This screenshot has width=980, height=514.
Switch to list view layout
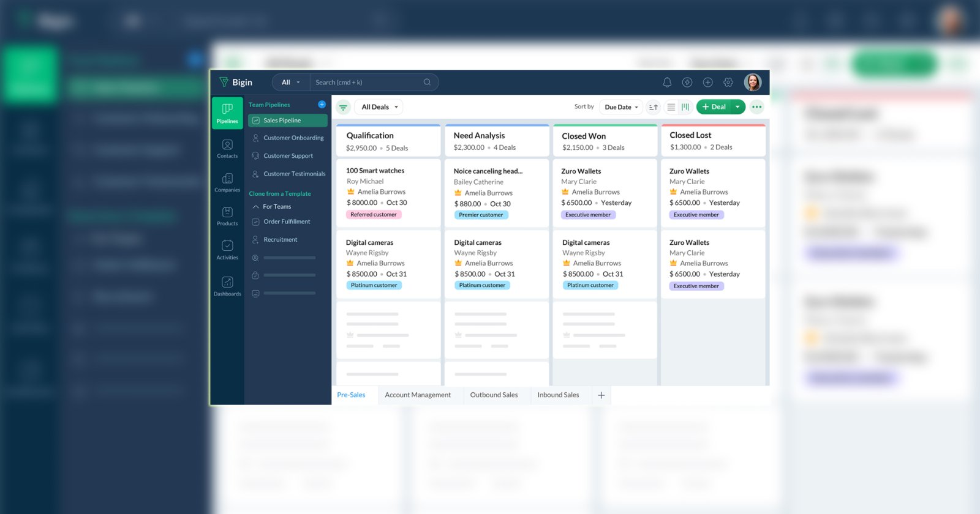pyautogui.click(x=671, y=107)
